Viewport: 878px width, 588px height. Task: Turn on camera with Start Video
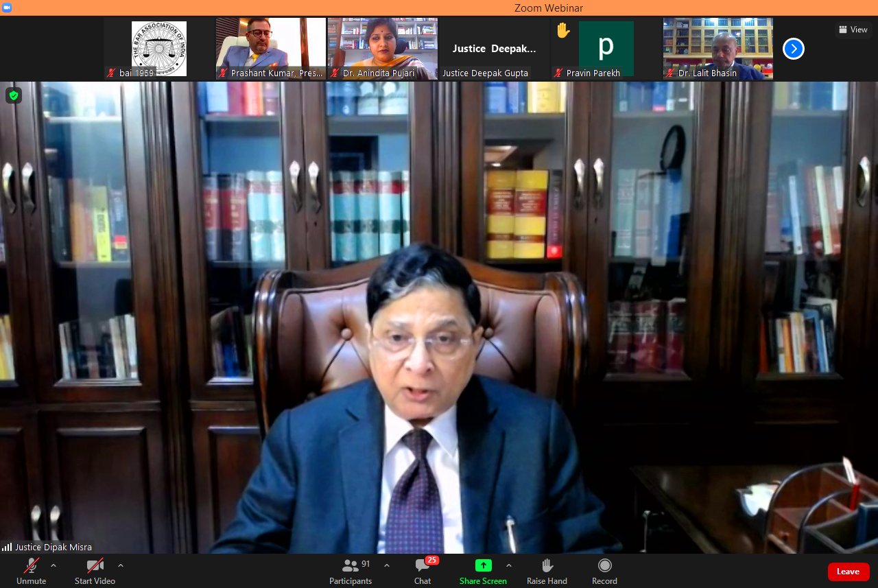click(x=95, y=571)
